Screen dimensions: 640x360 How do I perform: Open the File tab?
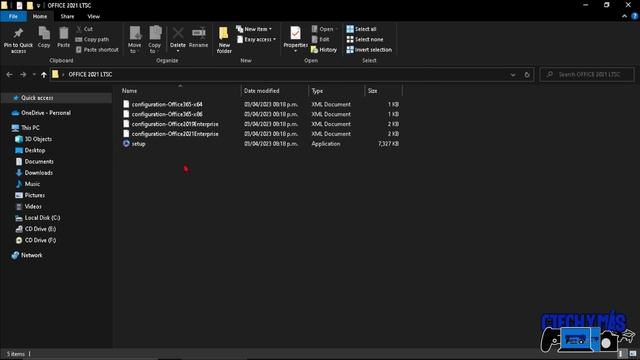point(13,16)
